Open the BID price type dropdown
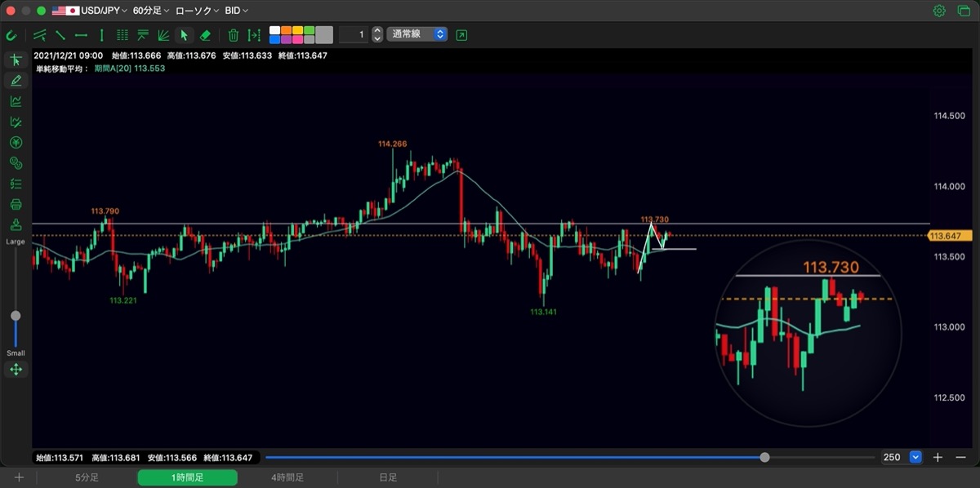This screenshot has width=980, height=488. (236, 11)
